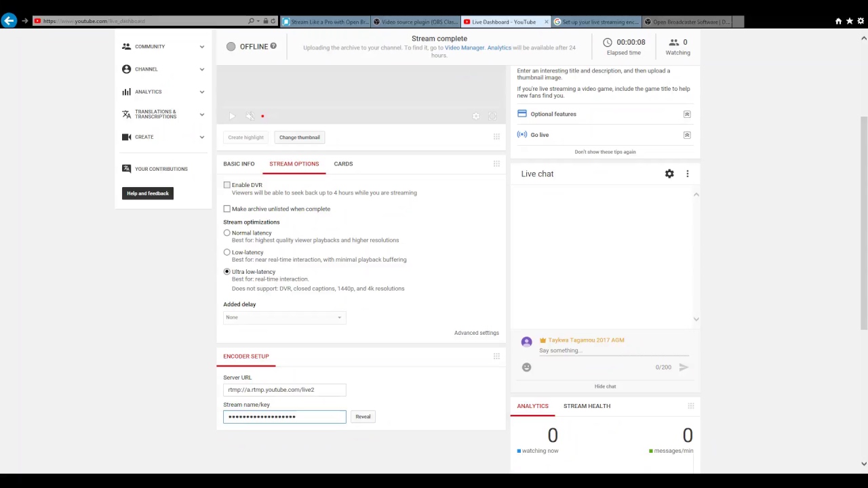The image size is (868, 488).
Task: Open browser favorites star icon
Action: [x=850, y=22]
